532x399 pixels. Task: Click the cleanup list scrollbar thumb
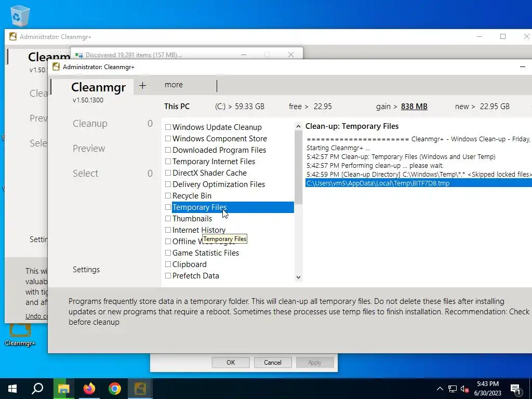pos(298,168)
